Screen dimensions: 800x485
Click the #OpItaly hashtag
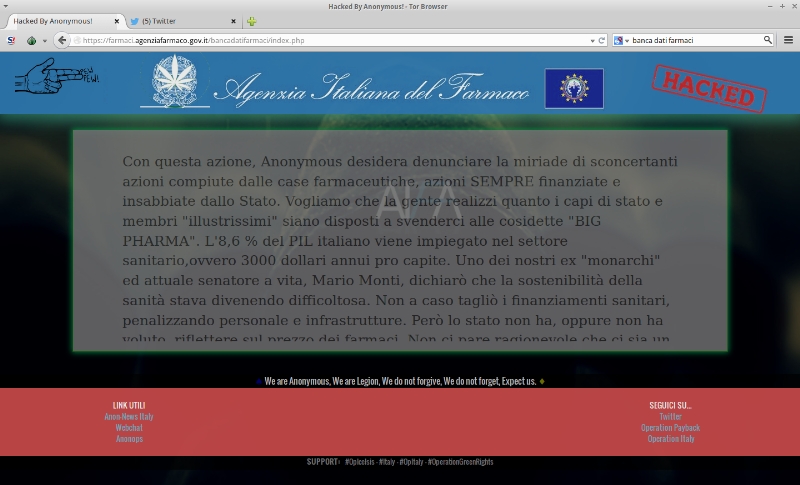[411, 462]
